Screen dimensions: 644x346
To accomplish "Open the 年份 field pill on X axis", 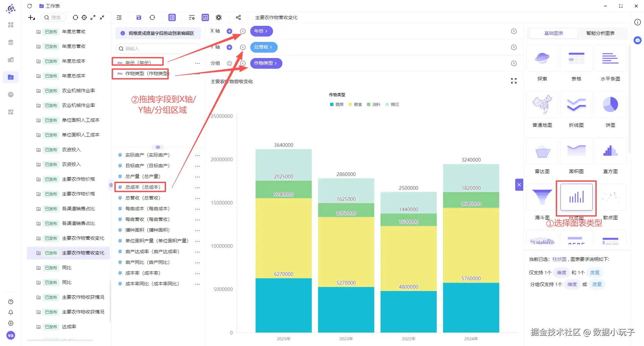I will 261,31.
